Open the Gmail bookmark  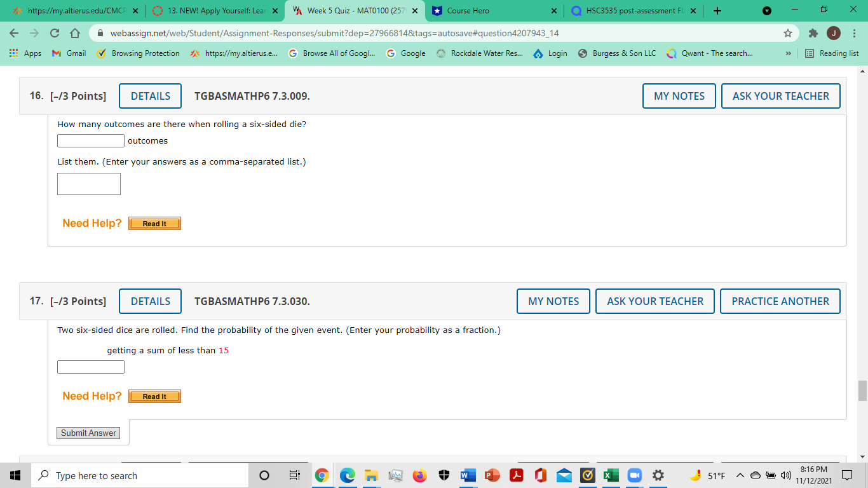[69, 53]
